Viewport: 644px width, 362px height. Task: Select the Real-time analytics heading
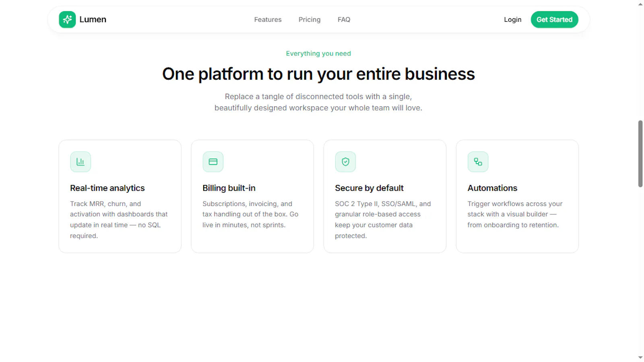[107, 188]
